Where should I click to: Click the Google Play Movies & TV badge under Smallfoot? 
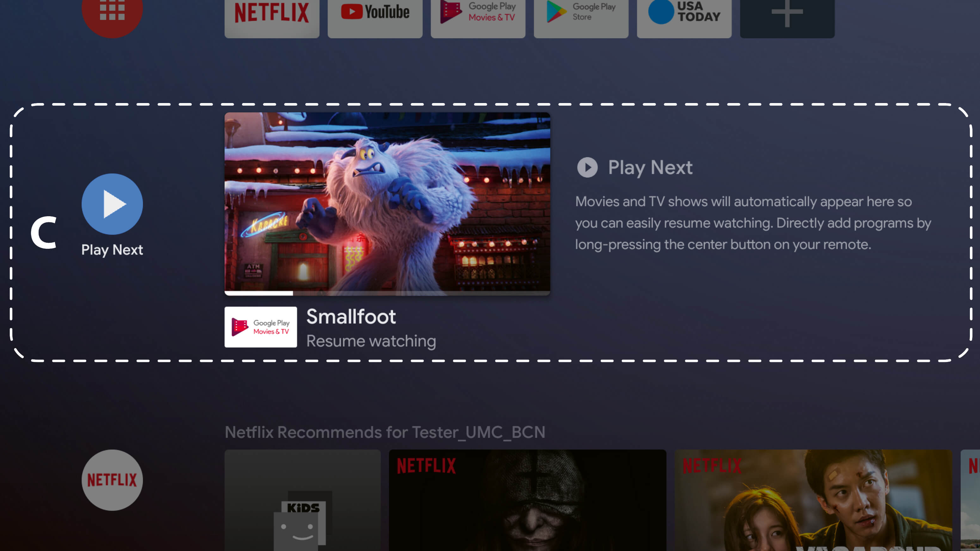pos(261,327)
